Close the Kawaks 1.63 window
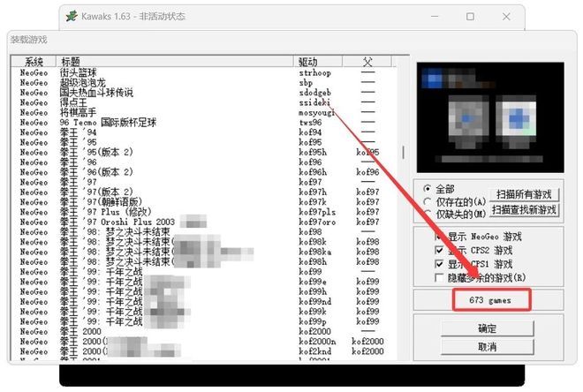Image resolution: width=583 pixels, height=392 pixels. [506, 17]
